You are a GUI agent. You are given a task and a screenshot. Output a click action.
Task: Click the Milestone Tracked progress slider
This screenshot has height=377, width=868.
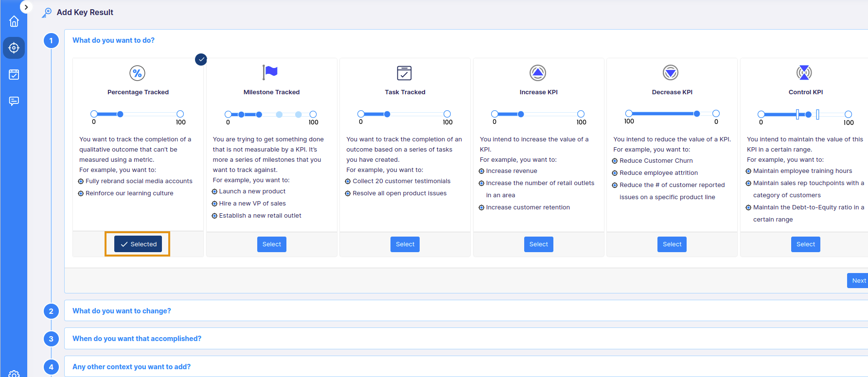(x=270, y=115)
